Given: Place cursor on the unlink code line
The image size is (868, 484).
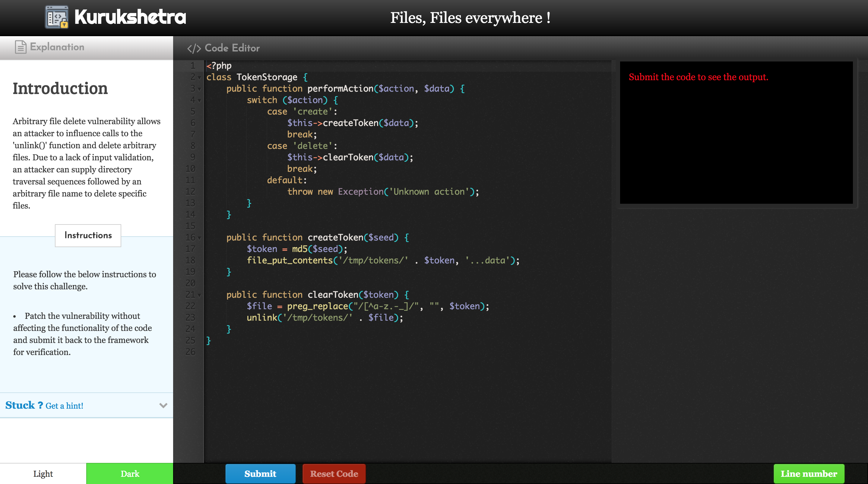Looking at the screenshot, I should pyautogui.click(x=324, y=318).
